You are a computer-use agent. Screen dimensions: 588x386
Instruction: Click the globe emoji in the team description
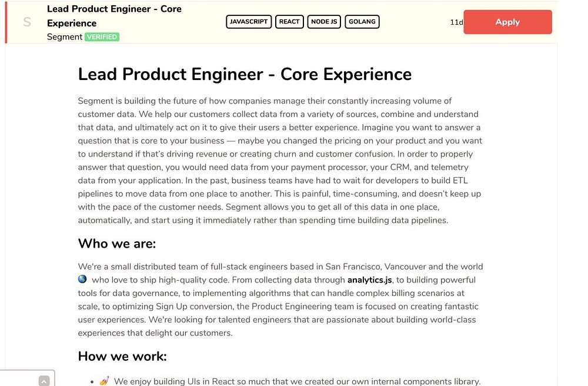[82, 279]
